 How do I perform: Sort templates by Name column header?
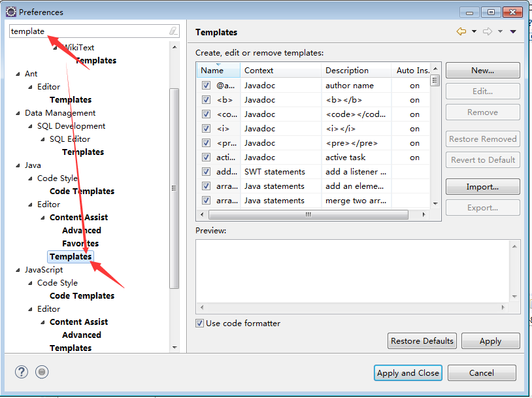pyautogui.click(x=218, y=70)
